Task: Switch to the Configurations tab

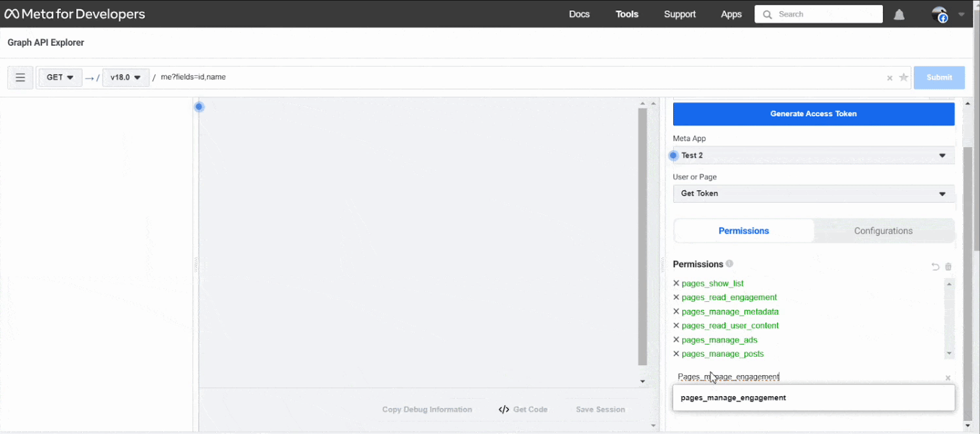Action: [883, 231]
